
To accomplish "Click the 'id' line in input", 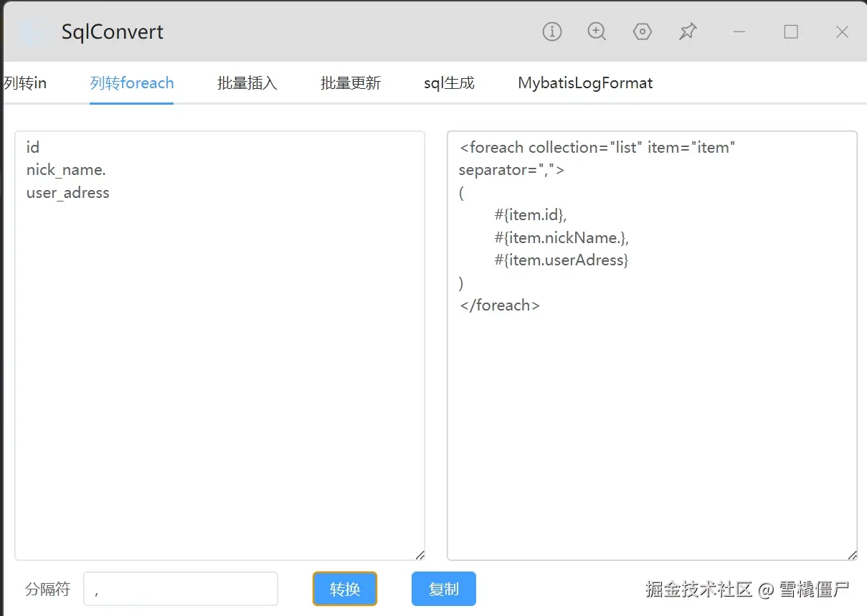I will (x=33, y=147).
